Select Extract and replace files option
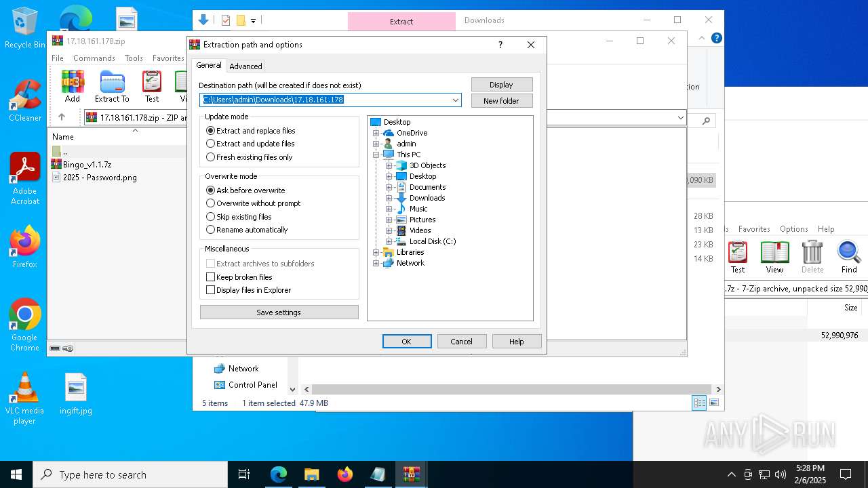Image resolution: width=868 pixels, height=488 pixels. tap(251, 131)
